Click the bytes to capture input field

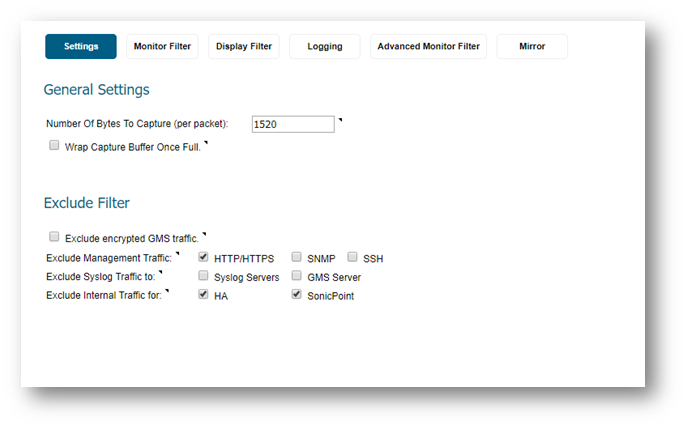click(x=293, y=124)
